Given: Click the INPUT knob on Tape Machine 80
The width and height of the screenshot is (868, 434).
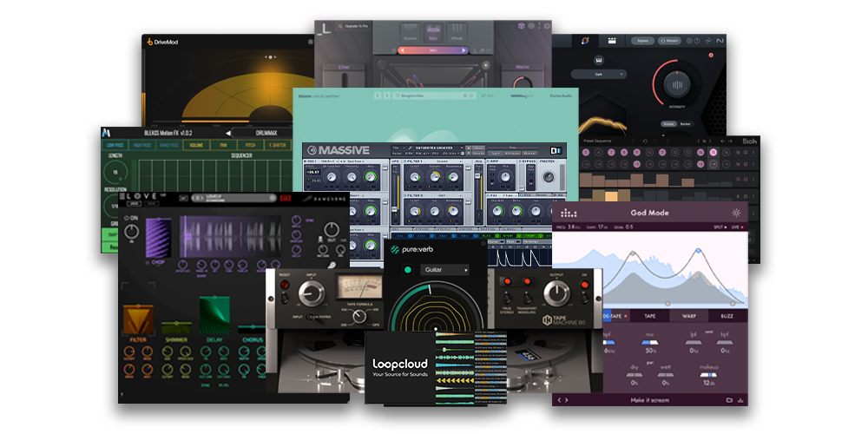Looking at the screenshot, I should pos(312,293).
